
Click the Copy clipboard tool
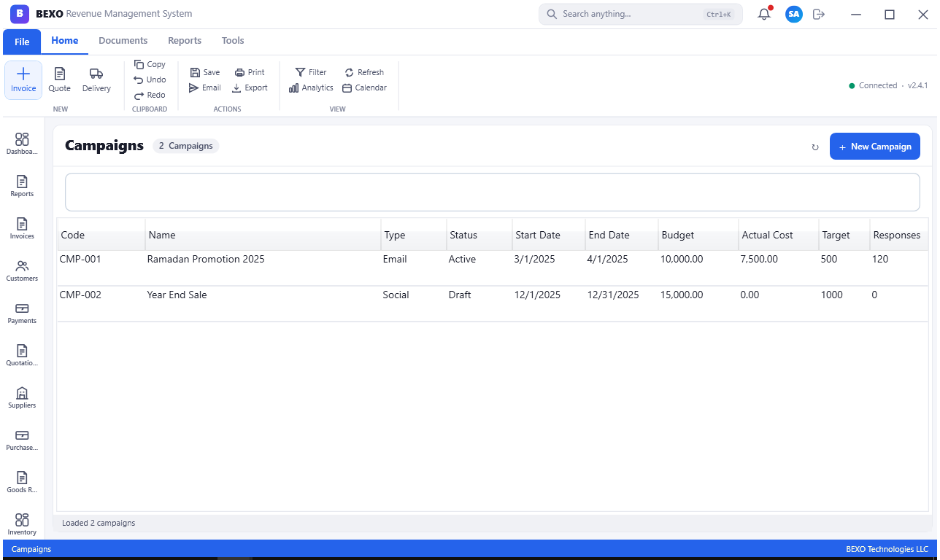[150, 64]
